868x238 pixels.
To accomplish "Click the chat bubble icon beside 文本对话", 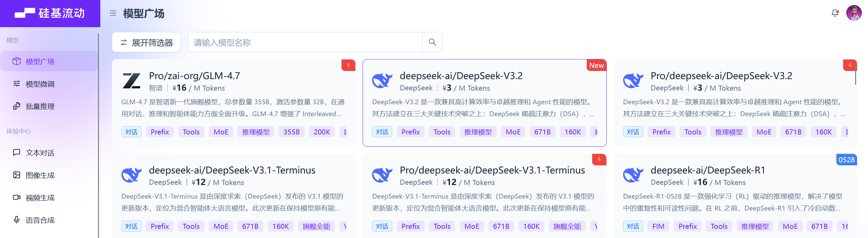I will pyautogui.click(x=17, y=152).
